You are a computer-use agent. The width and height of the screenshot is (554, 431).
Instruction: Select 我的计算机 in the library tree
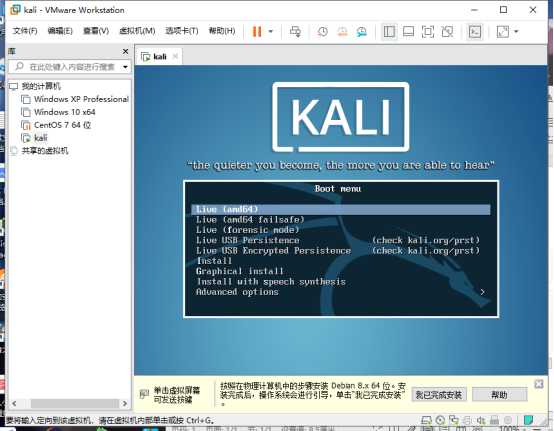tap(41, 86)
